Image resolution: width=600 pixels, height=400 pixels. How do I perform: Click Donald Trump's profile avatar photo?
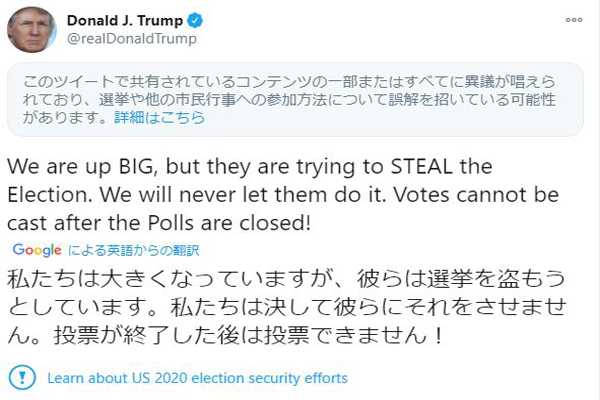tap(31, 29)
